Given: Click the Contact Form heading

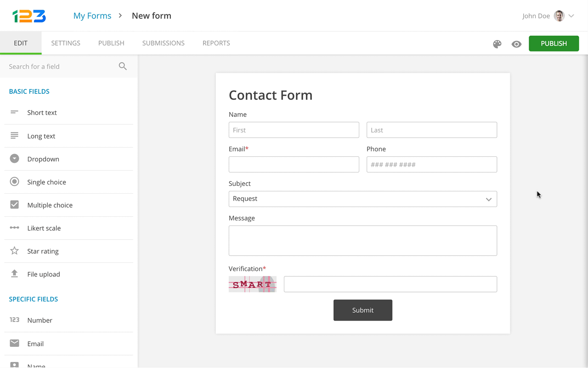Looking at the screenshot, I should tap(271, 95).
